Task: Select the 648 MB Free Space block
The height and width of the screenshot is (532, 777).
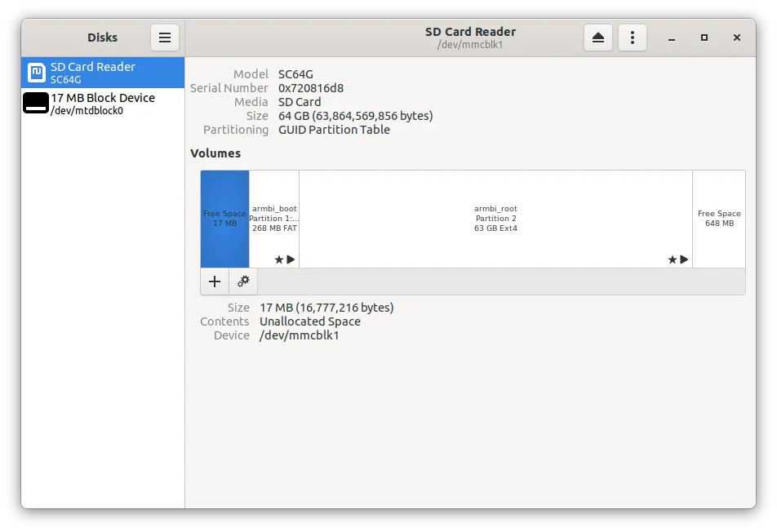Action: (x=718, y=219)
